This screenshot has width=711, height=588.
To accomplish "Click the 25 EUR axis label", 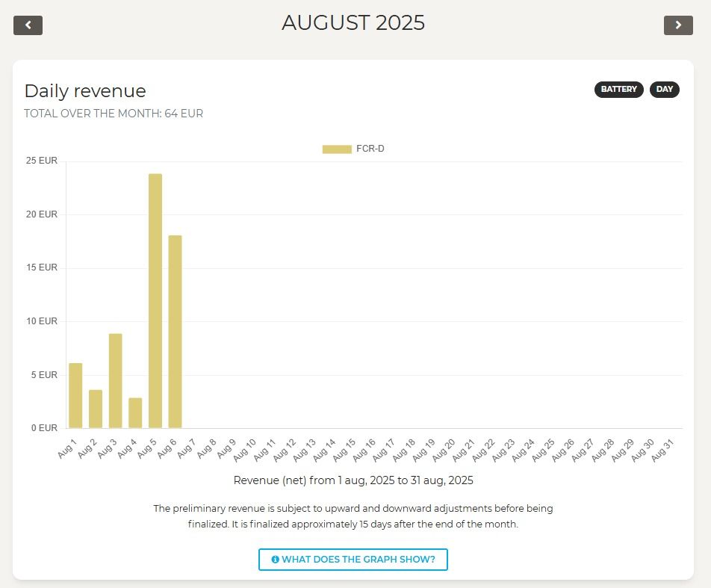I will tap(42, 161).
